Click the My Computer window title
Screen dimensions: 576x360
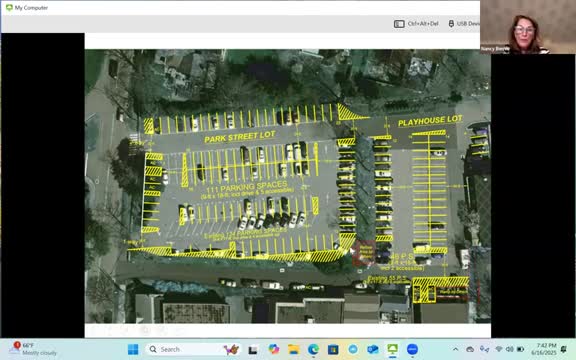point(31,8)
